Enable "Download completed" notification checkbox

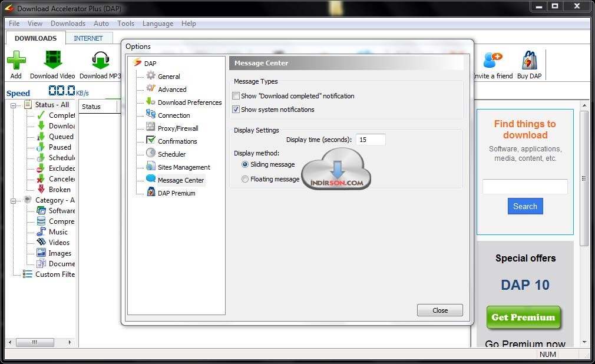[x=236, y=96]
